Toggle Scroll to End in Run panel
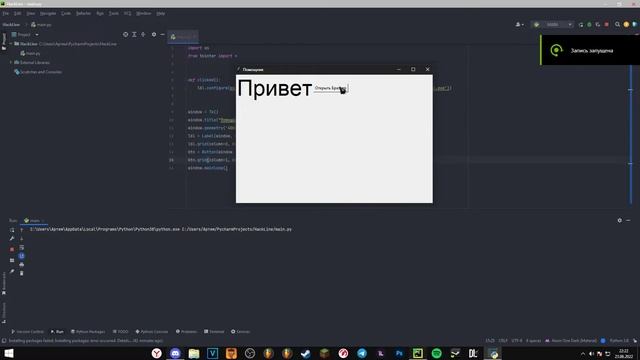Viewport: 640px width, 360px height. point(22,256)
